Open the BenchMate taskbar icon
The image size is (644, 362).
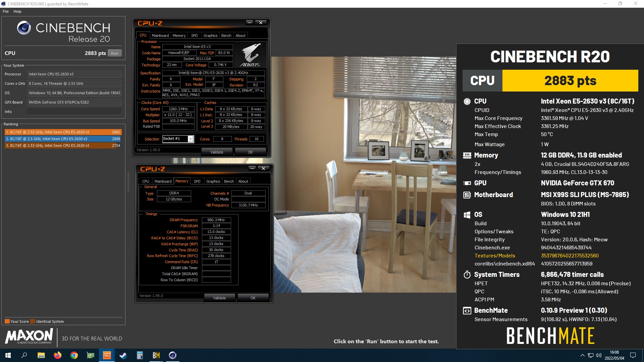coord(156,355)
